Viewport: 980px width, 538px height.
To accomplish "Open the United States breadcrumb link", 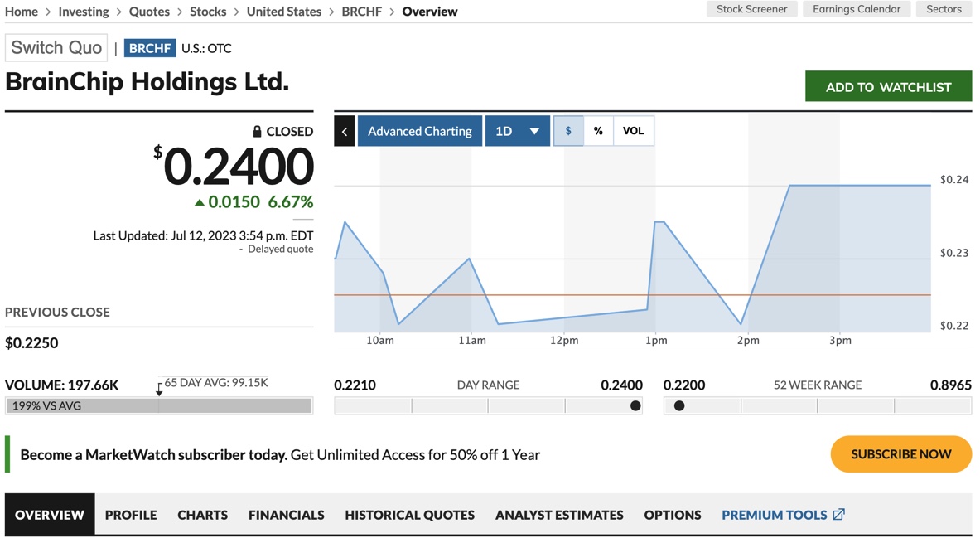I will 284,12.
